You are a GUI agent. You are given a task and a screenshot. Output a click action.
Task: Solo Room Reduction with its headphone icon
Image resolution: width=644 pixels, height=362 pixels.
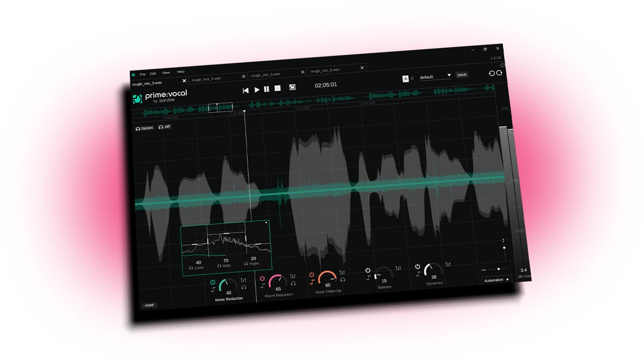293,284
